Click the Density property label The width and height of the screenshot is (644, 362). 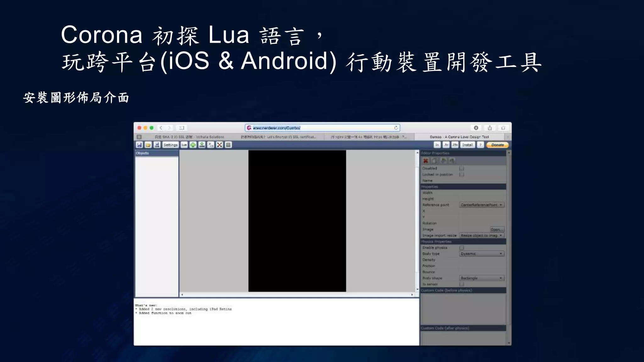(429, 260)
